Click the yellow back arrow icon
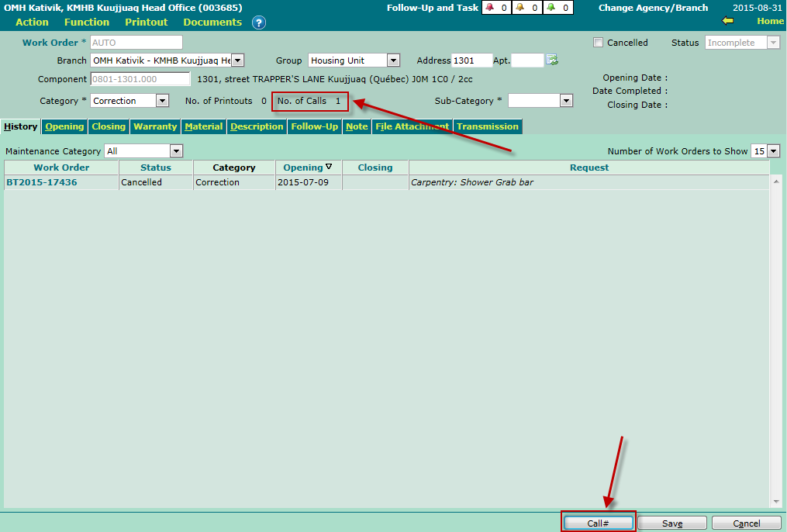 click(727, 21)
